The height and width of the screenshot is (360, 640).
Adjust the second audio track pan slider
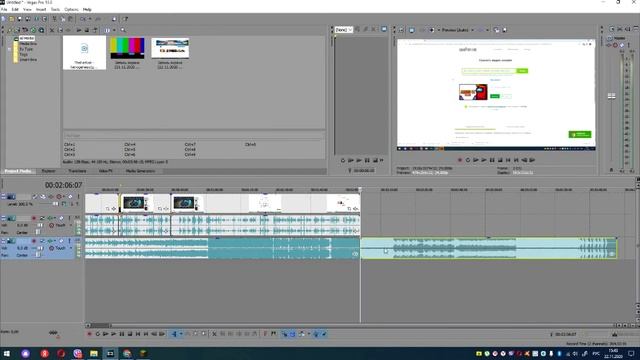point(38,255)
